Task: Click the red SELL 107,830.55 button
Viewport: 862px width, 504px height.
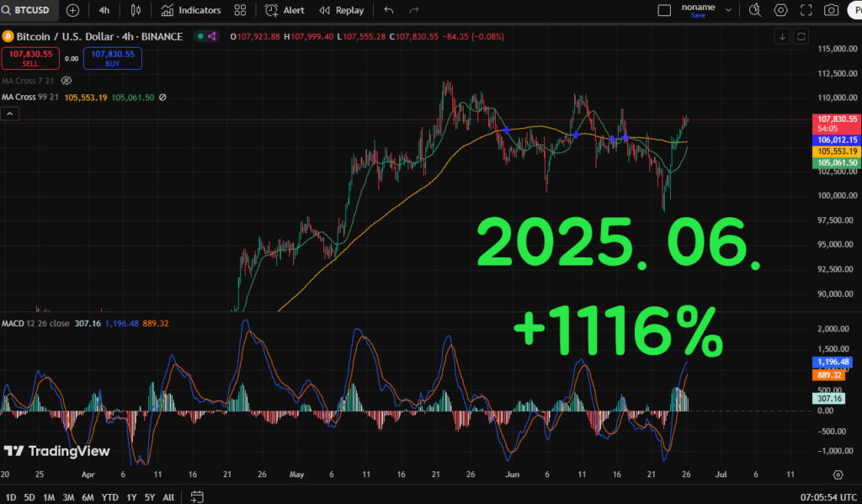Action: click(x=30, y=58)
